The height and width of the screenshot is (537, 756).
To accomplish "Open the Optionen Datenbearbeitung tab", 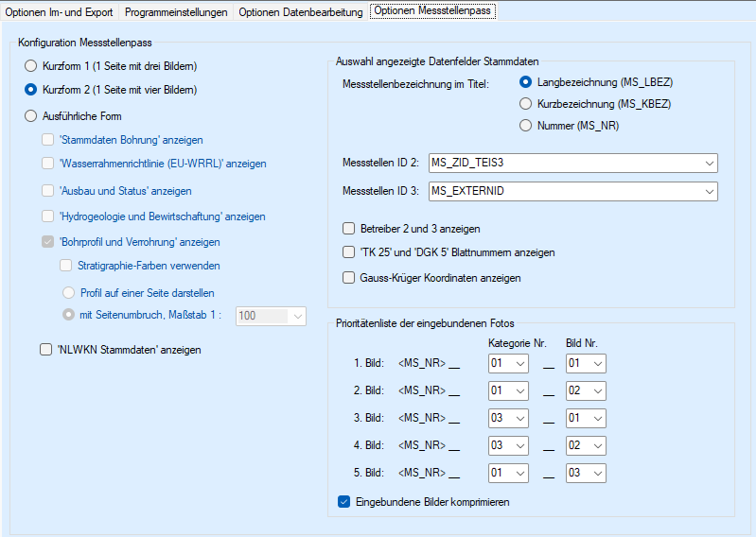I will (x=300, y=12).
